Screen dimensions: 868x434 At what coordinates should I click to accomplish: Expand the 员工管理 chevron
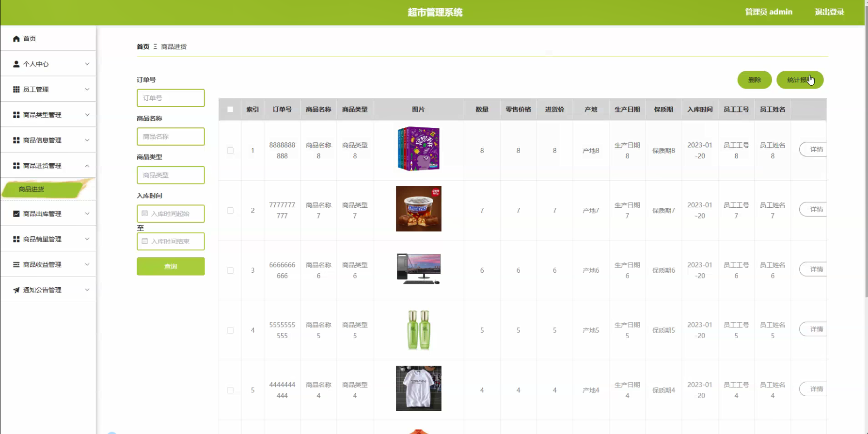tap(87, 89)
